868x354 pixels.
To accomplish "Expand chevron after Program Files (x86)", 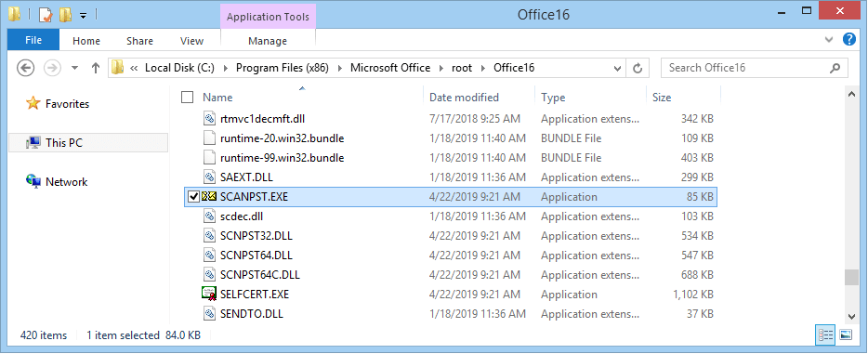I will [340, 68].
